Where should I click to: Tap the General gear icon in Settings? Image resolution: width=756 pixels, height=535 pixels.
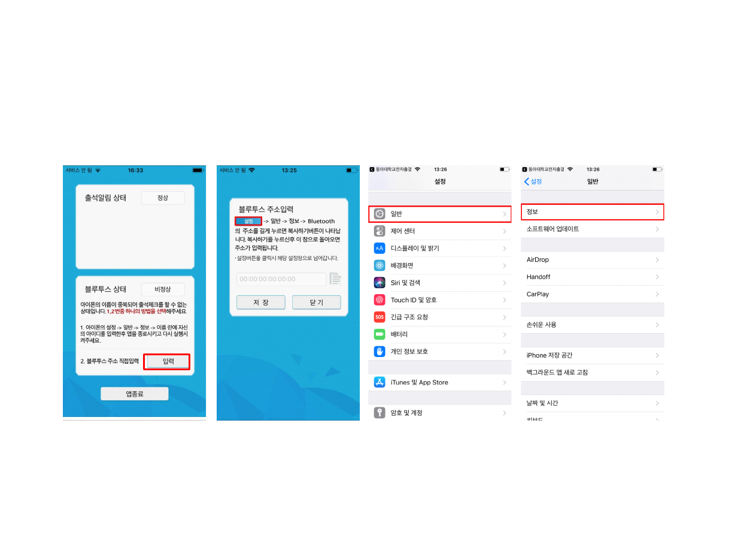(379, 214)
